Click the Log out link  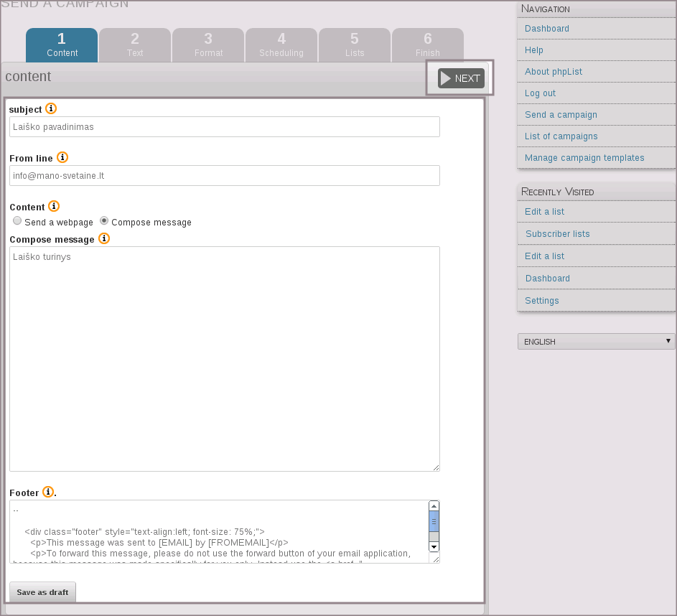(x=540, y=93)
